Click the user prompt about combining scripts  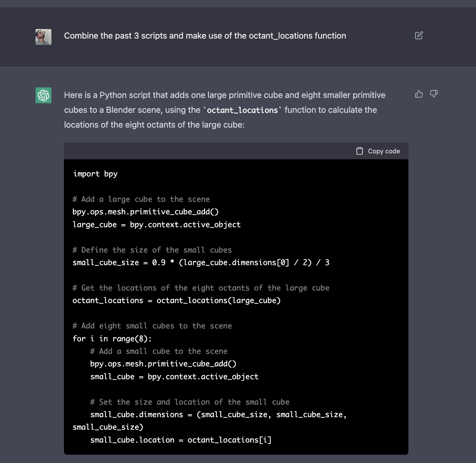(x=205, y=36)
